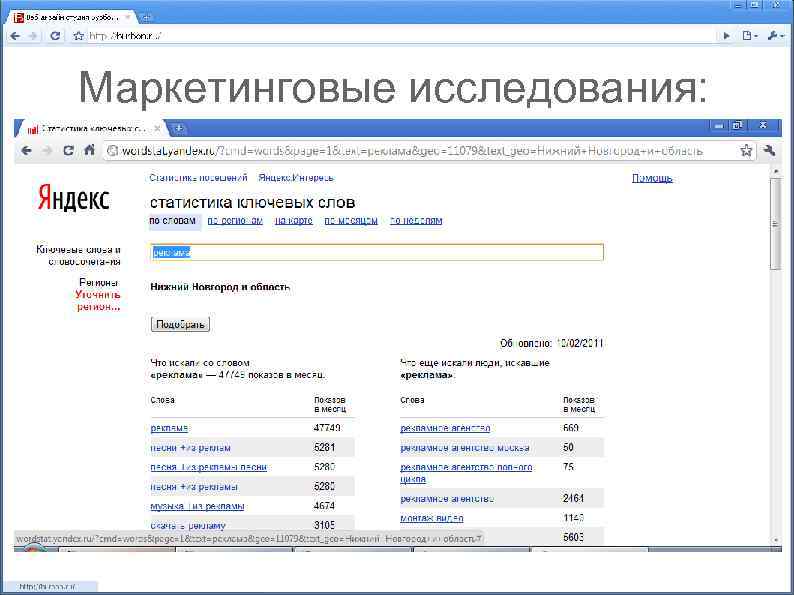Viewport: 794px width, 595px height.
Task: Reload page in outer browser
Action: [x=55, y=35]
